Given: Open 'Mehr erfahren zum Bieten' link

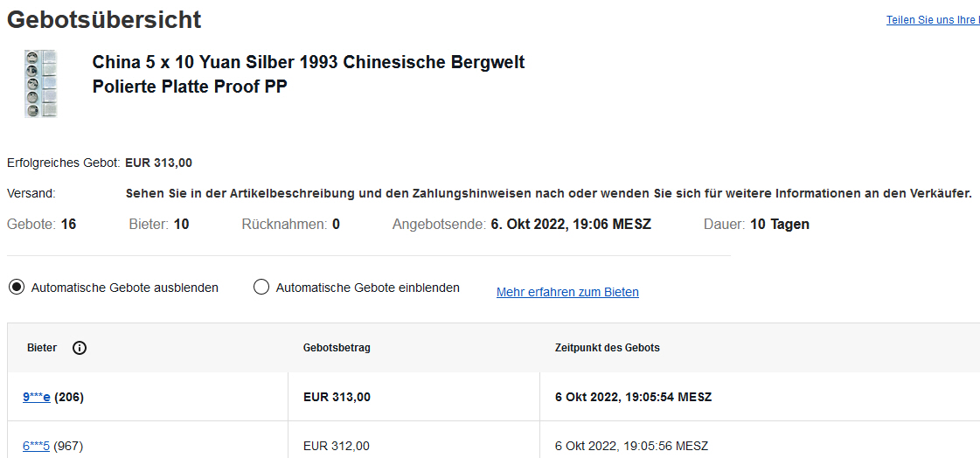Looking at the screenshot, I should [567, 292].
